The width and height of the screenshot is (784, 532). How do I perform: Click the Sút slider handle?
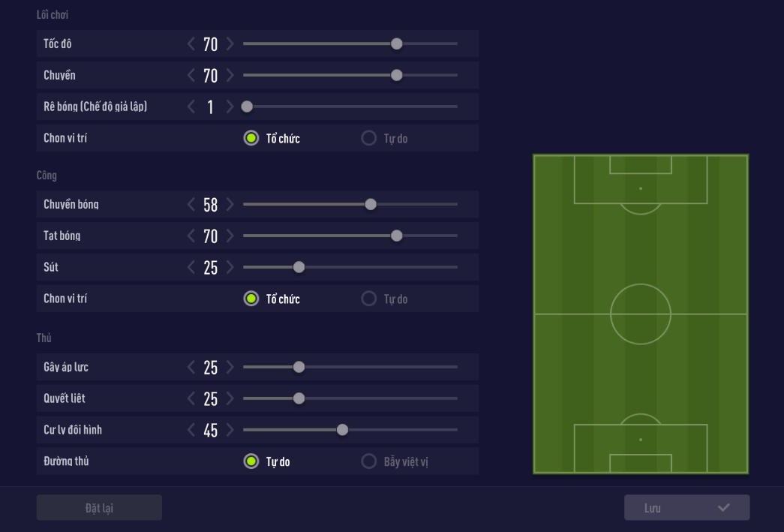299,267
